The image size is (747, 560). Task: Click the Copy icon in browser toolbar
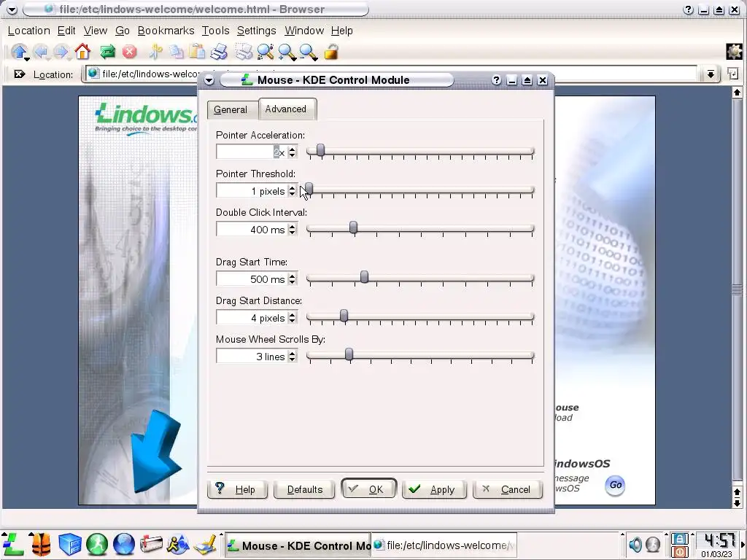coord(177,52)
